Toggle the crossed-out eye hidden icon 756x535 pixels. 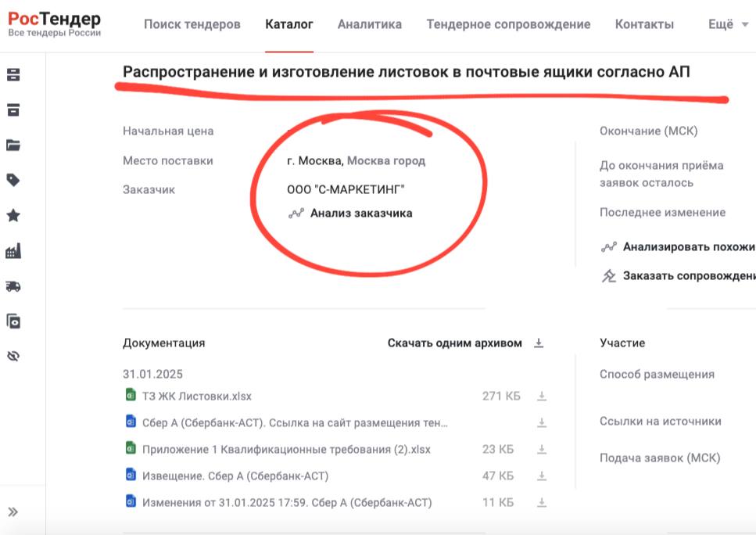[13, 357]
